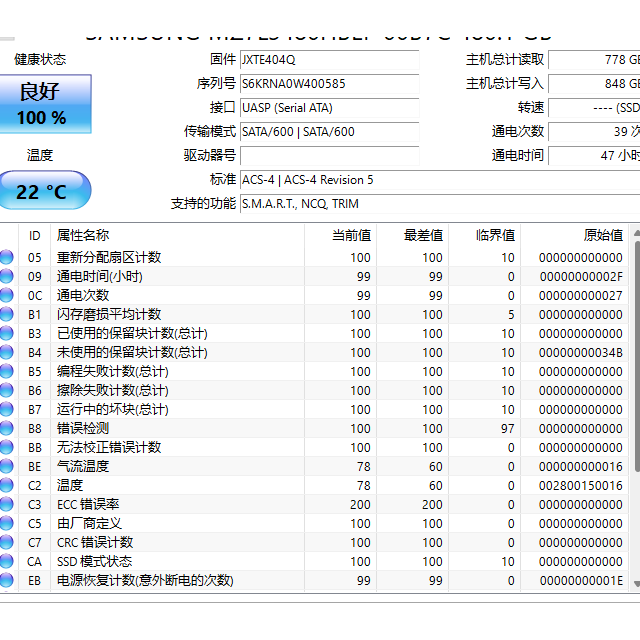Select the serial number field S6KRNA0W400585
This screenshot has width=640, height=640.
(x=329, y=84)
